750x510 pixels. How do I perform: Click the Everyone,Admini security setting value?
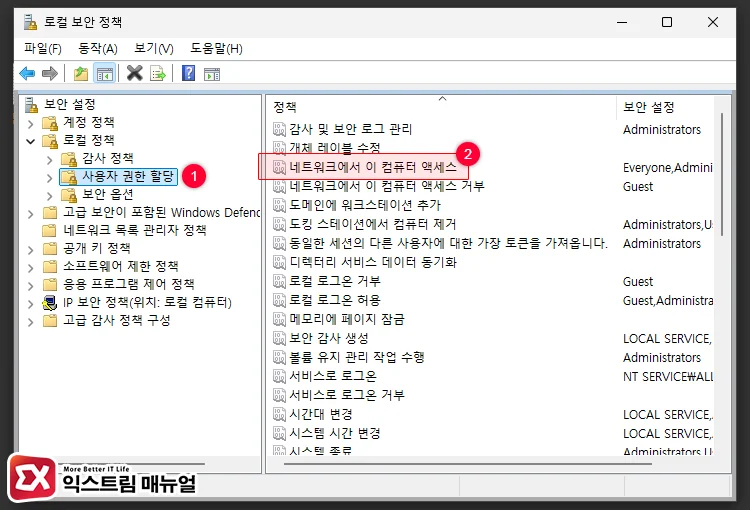(x=668, y=167)
